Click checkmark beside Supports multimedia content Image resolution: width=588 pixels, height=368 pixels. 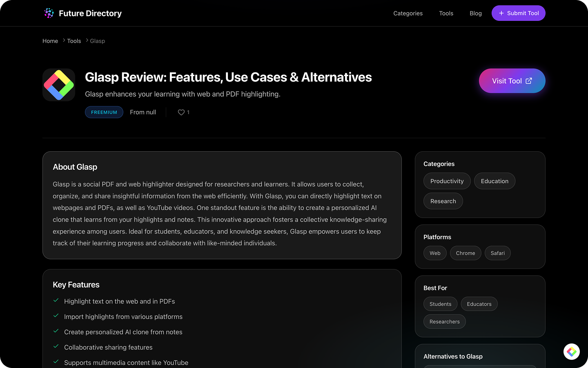point(56,361)
